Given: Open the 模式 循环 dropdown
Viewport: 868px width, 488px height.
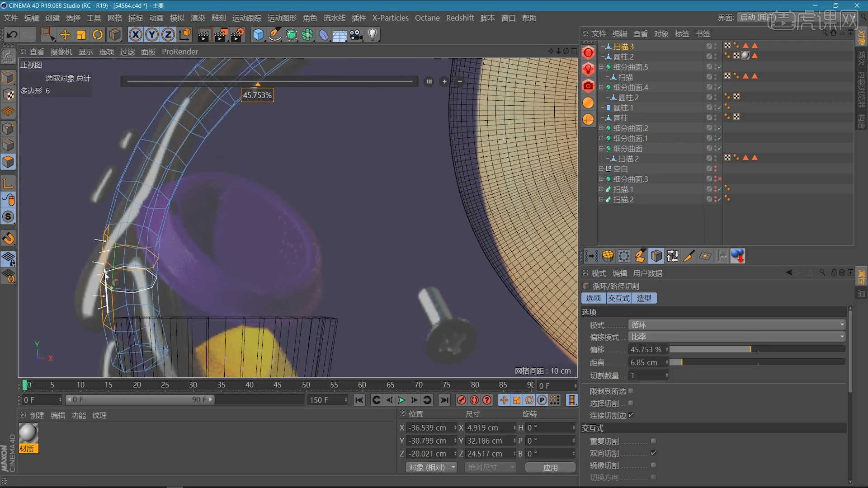Looking at the screenshot, I should [737, 324].
